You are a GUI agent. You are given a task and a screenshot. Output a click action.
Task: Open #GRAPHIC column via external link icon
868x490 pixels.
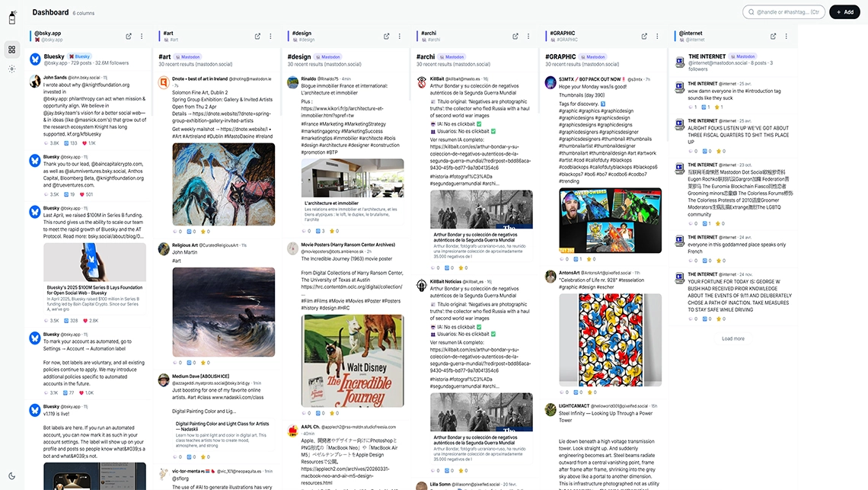(644, 36)
